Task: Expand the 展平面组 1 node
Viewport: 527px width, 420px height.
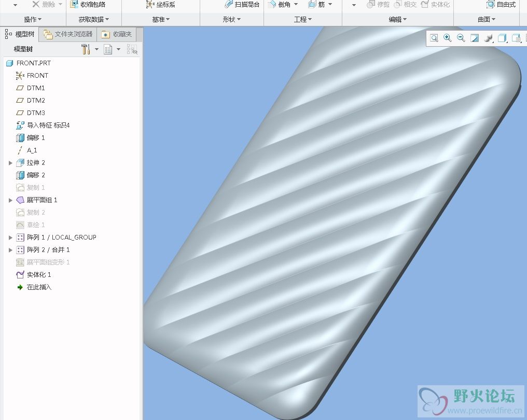Action: coord(10,200)
